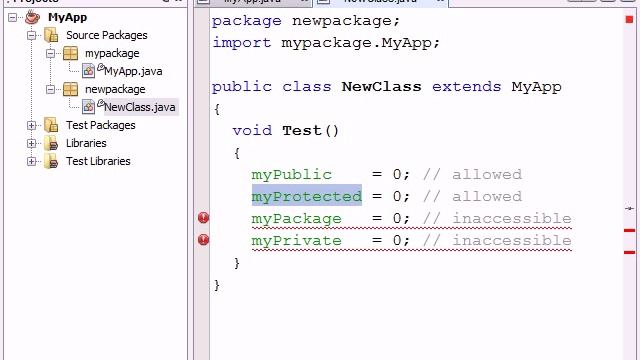Click the highlighted myProtected variable

click(x=307, y=196)
